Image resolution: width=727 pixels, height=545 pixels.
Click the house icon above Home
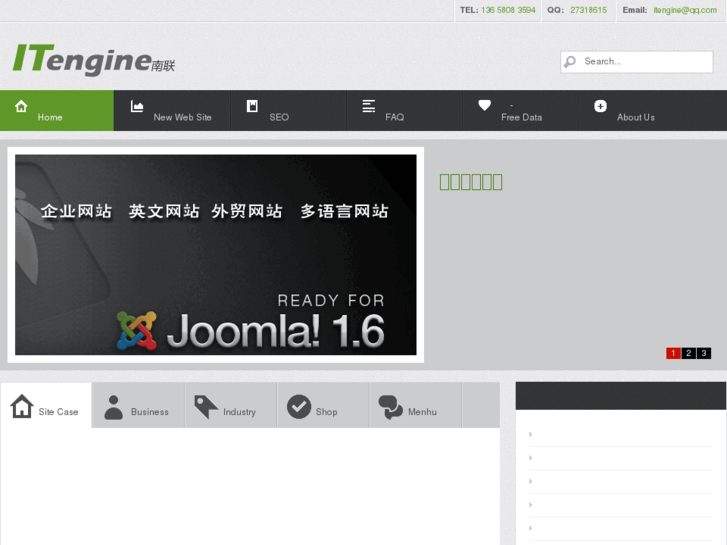click(x=21, y=106)
